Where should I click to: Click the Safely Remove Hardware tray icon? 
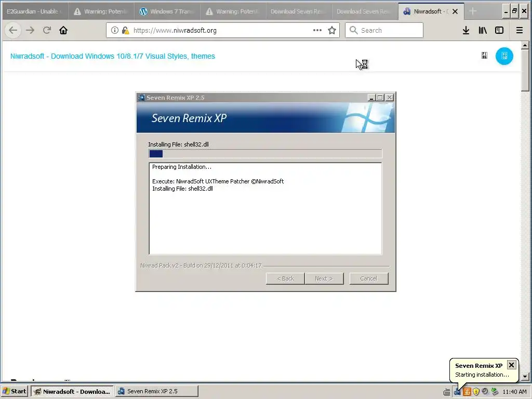point(495,392)
